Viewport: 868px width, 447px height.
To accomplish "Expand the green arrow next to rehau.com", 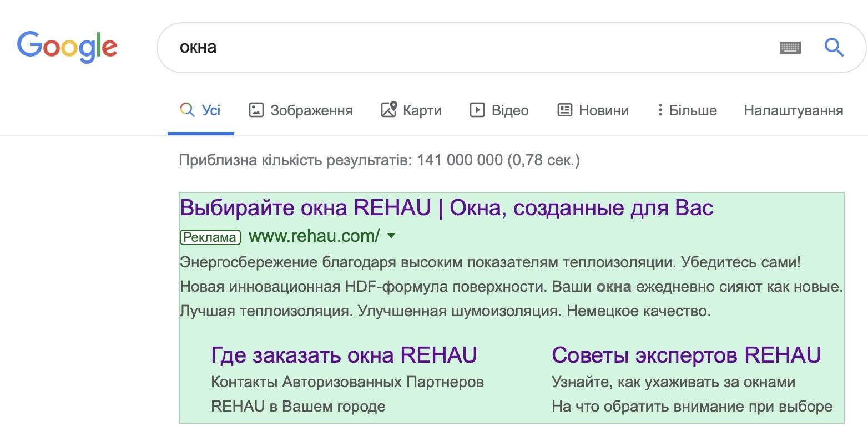I will pos(391,236).
